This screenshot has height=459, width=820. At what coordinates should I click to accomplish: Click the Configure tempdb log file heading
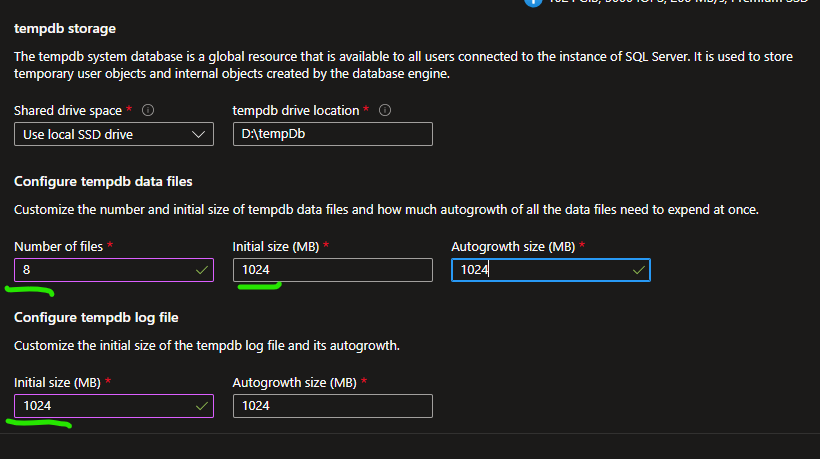click(x=96, y=317)
